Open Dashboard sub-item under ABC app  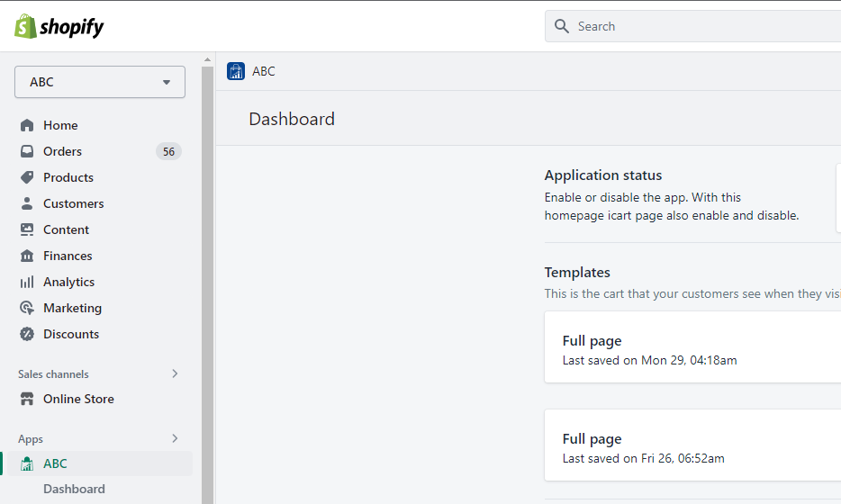click(x=74, y=489)
